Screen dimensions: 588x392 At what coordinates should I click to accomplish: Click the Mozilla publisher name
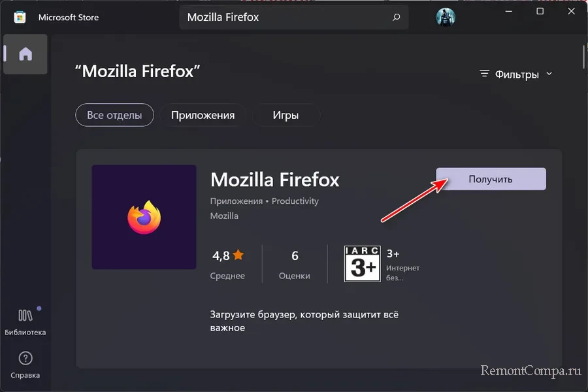tap(224, 216)
